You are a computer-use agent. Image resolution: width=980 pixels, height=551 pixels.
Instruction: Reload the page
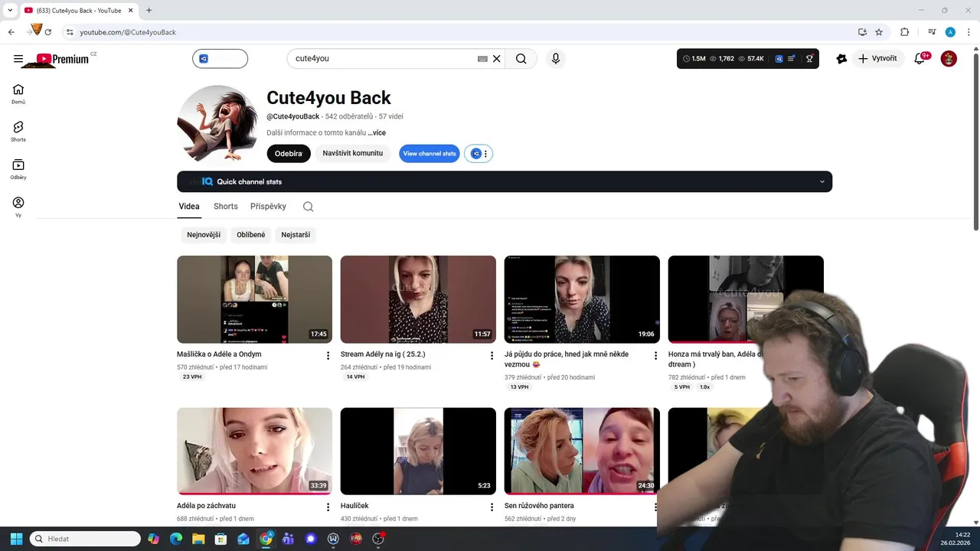pos(48,32)
